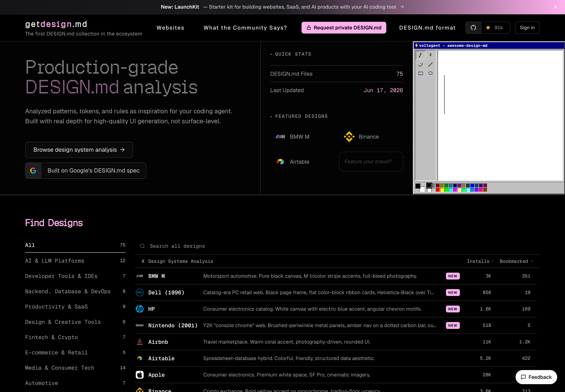Sort table by Installs dropdown
Screen dimensions: 565x392
pyautogui.click(x=480, y=261)
